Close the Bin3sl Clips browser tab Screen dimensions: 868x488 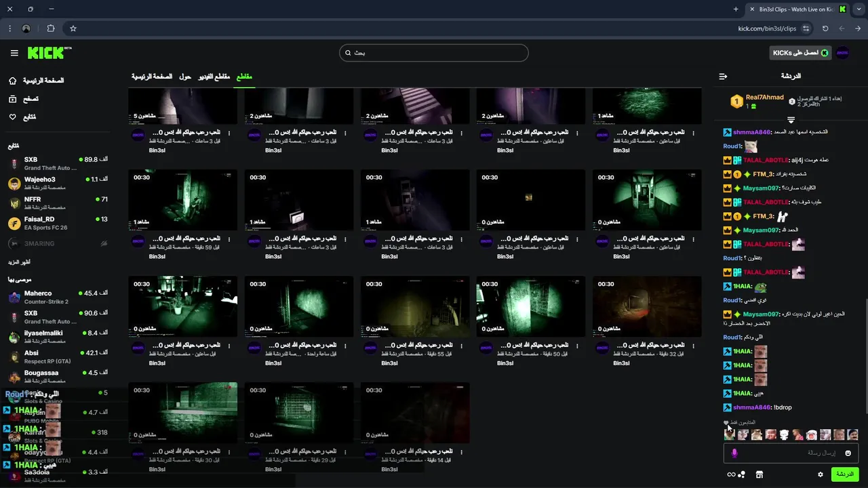pos(751,9)
